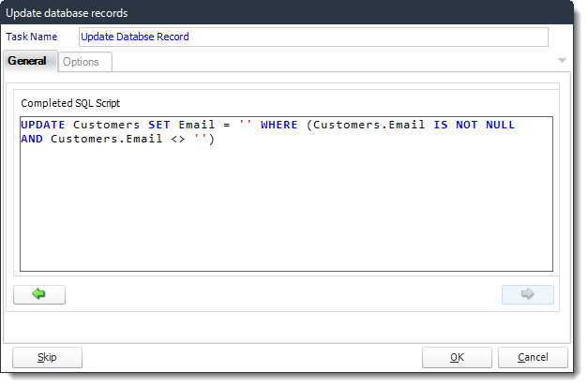This screenshot has width=588, height=387.
Task: Click inside the Completed SQL Script editor
Action: (x=289, y=196)
